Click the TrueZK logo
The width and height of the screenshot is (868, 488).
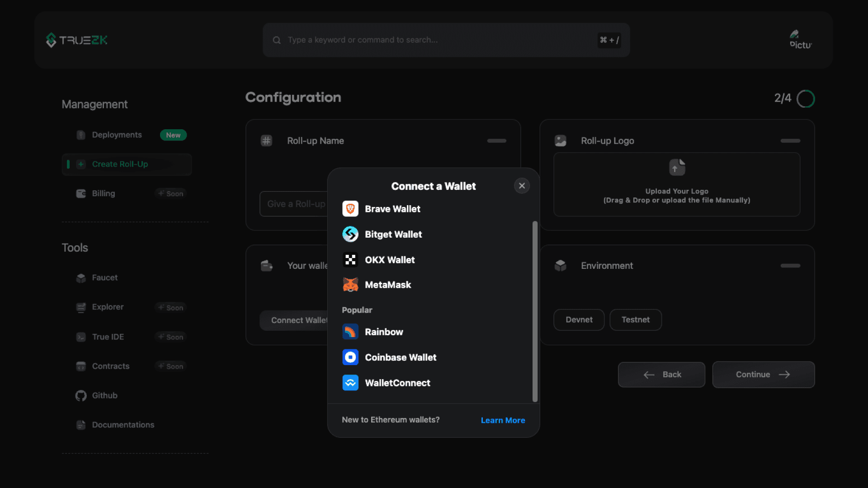click(x=76, y=40)
